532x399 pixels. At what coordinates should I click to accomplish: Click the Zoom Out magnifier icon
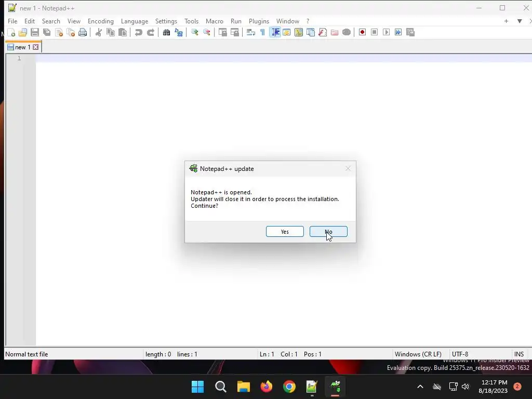point(206,32)
